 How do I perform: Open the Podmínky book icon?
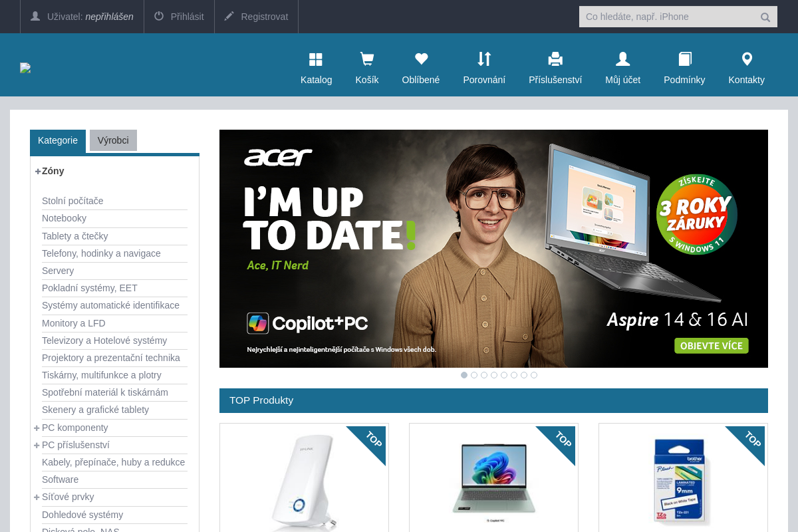click(x=685, y=59)
